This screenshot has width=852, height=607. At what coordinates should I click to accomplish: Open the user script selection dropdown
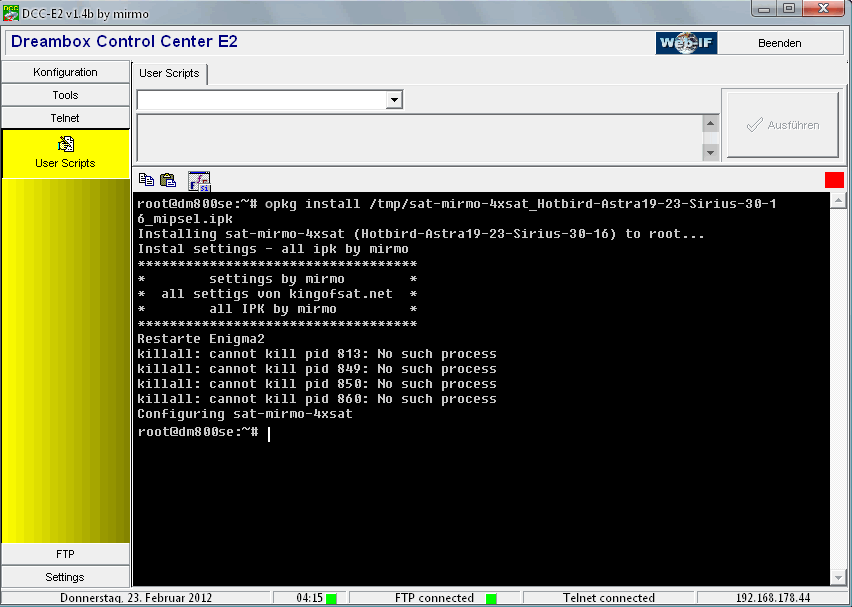click(394, 100)
